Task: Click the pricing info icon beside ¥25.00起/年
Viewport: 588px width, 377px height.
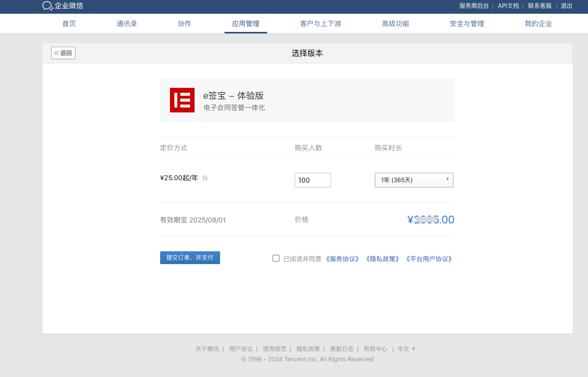Action: point(205,178)
